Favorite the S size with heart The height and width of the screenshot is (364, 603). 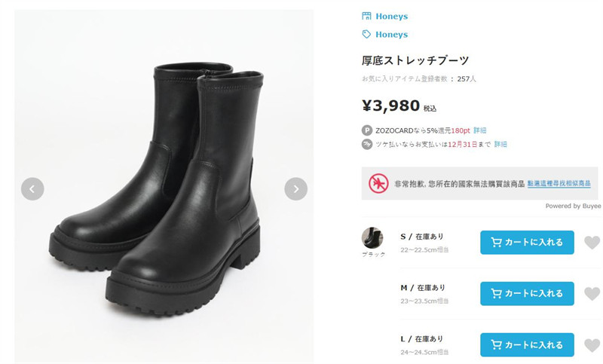pos(592,243)
